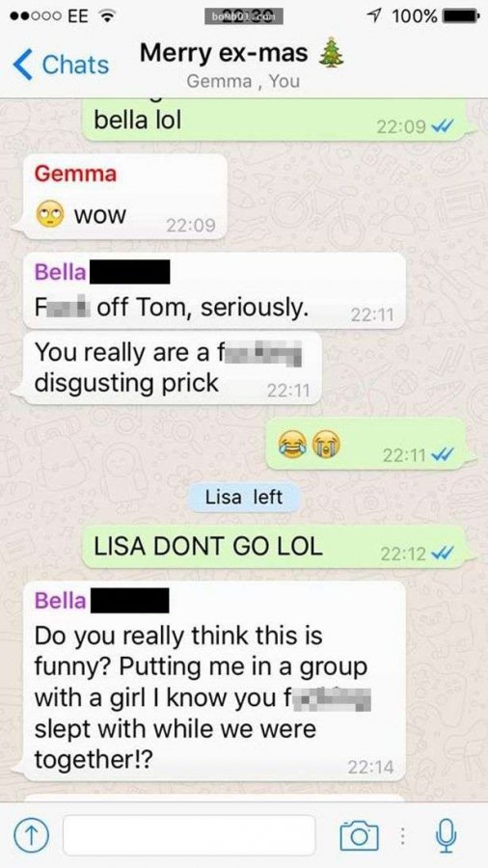Viewport: 488px width, 868px height.
Task: Tap the back chevron beside Chats
Action: click(x=22, y=65)
